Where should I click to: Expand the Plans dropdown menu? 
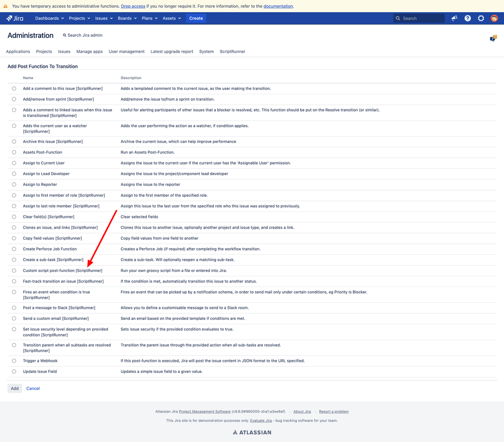149,18
